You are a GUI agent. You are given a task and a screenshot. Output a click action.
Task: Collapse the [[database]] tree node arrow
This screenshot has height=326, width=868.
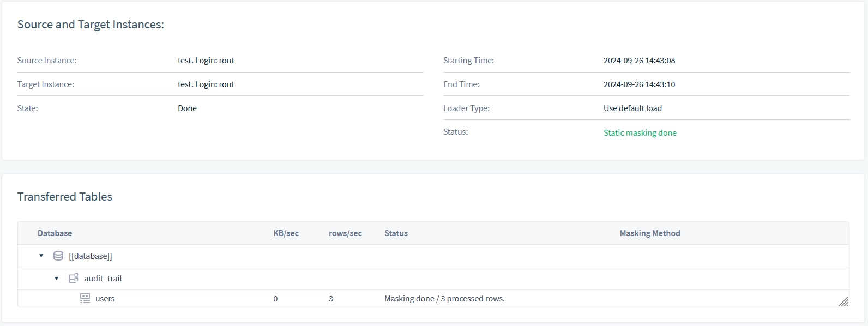(x=41, y=256)
